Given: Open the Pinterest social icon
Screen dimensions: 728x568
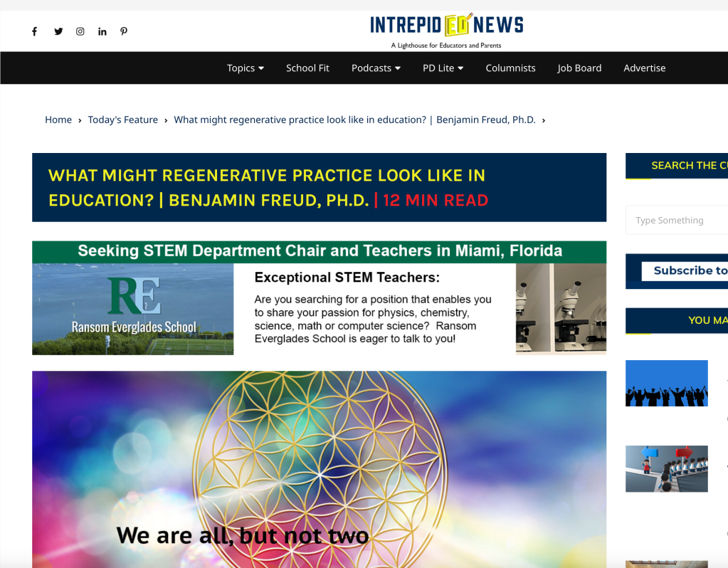Looking at the screenshot, I should click(x=124, y=31).
